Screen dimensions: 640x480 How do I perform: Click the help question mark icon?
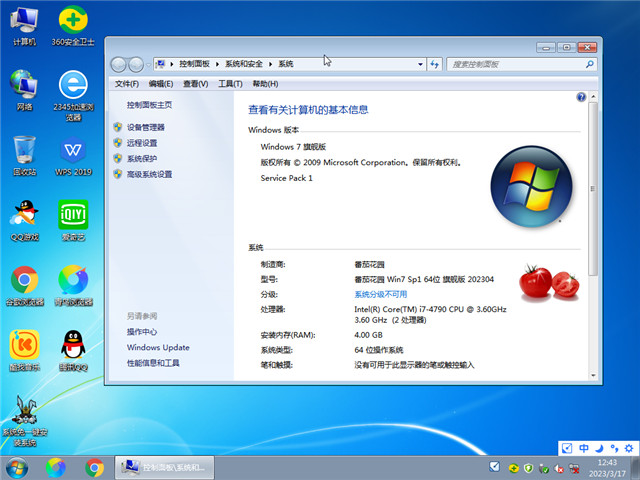(x=581, y=97)
